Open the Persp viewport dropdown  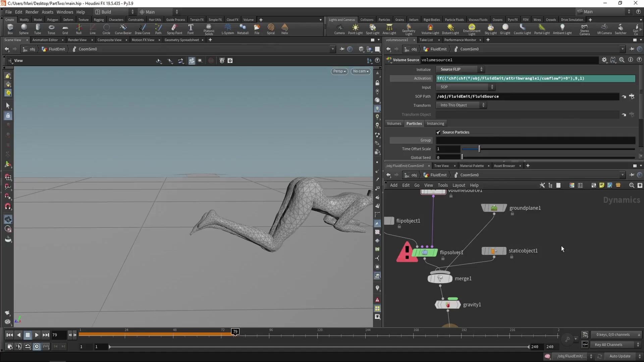tap(339, 71)
